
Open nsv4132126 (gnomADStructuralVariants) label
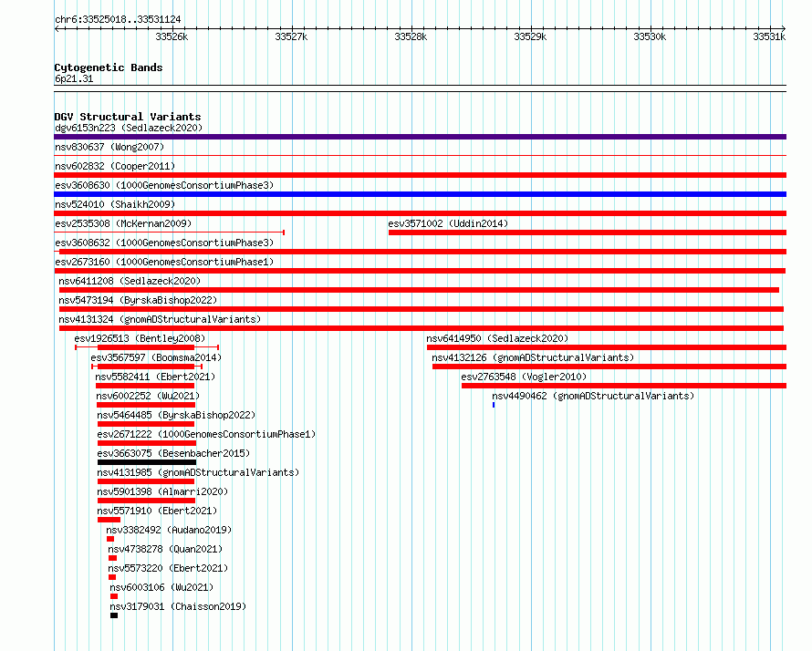coord(533,357)
